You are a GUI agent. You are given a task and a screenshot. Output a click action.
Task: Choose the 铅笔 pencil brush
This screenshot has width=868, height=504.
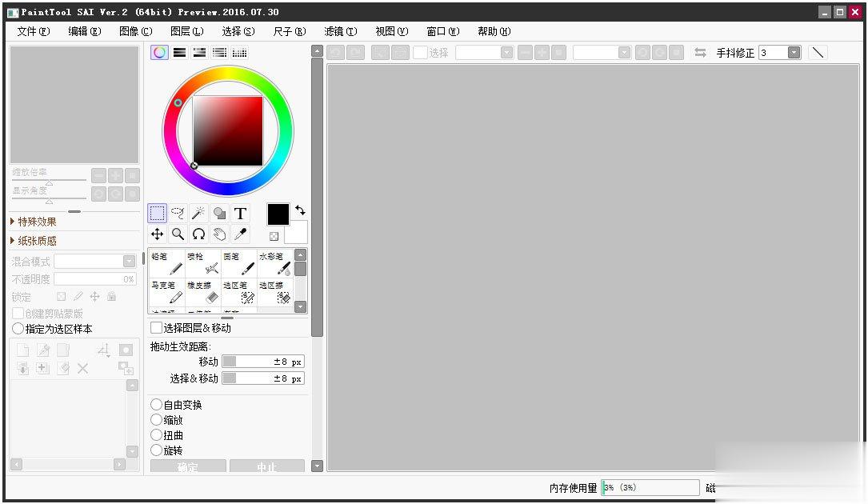(166, 263)
